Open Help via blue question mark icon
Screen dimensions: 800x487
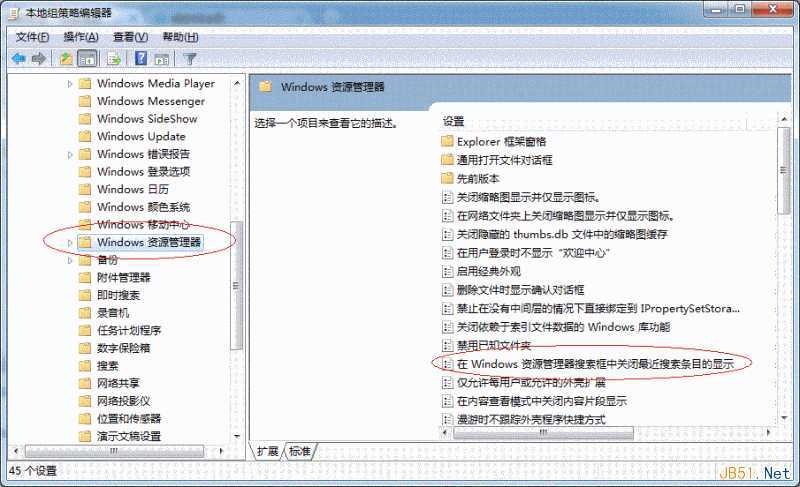point(141,59)
